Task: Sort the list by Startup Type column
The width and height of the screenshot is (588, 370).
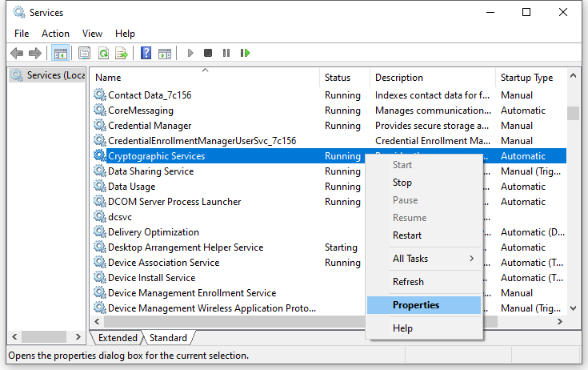Action: (x=526, y=78)
